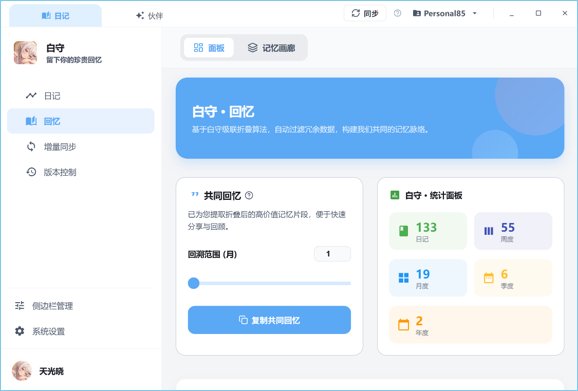Click the 周度 column bars icon

coord(488,231)
